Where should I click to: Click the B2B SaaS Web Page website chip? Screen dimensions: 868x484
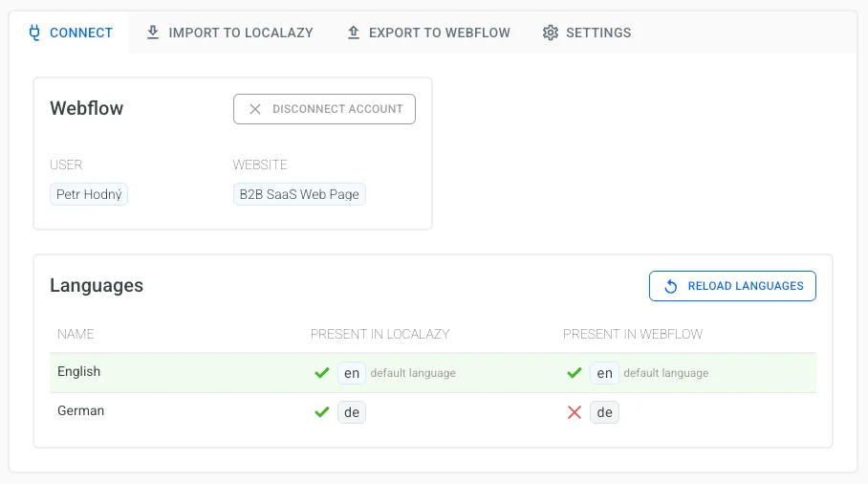pyautogui.click(x=299, y=194)
